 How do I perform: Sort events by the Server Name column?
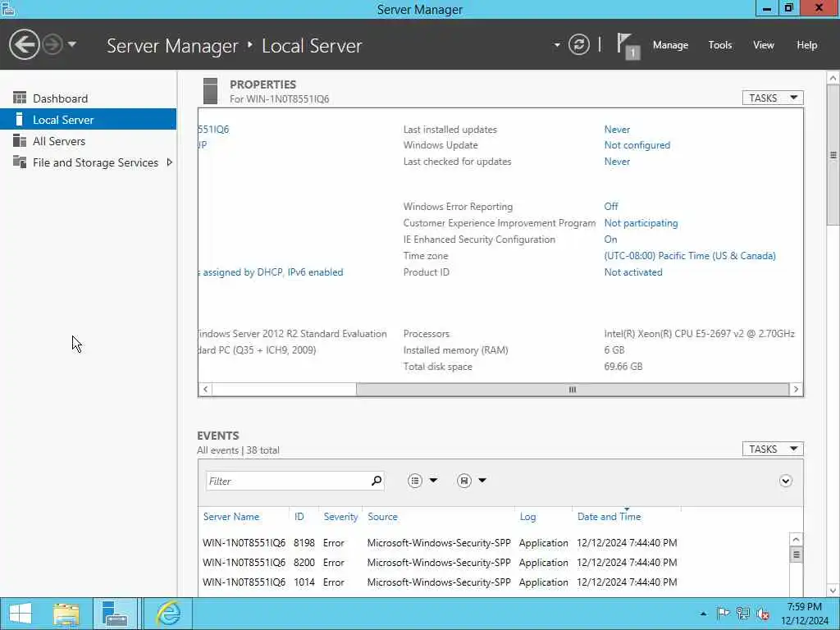(x=231, y=517)
